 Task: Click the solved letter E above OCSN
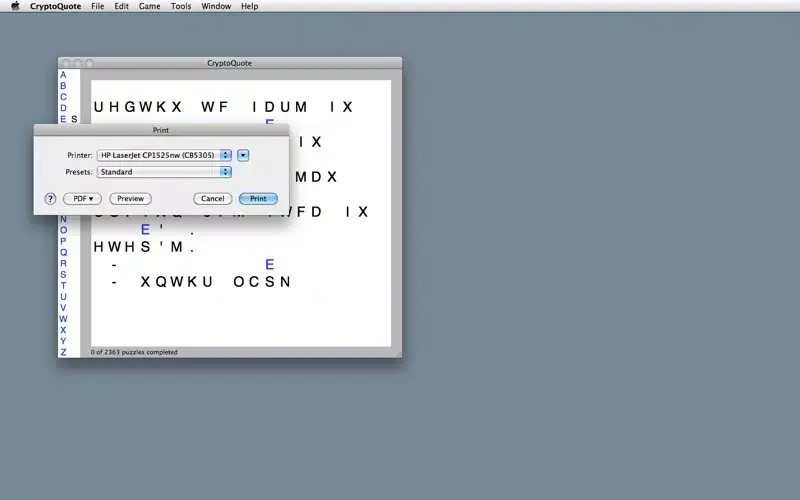tap(270, 265)
